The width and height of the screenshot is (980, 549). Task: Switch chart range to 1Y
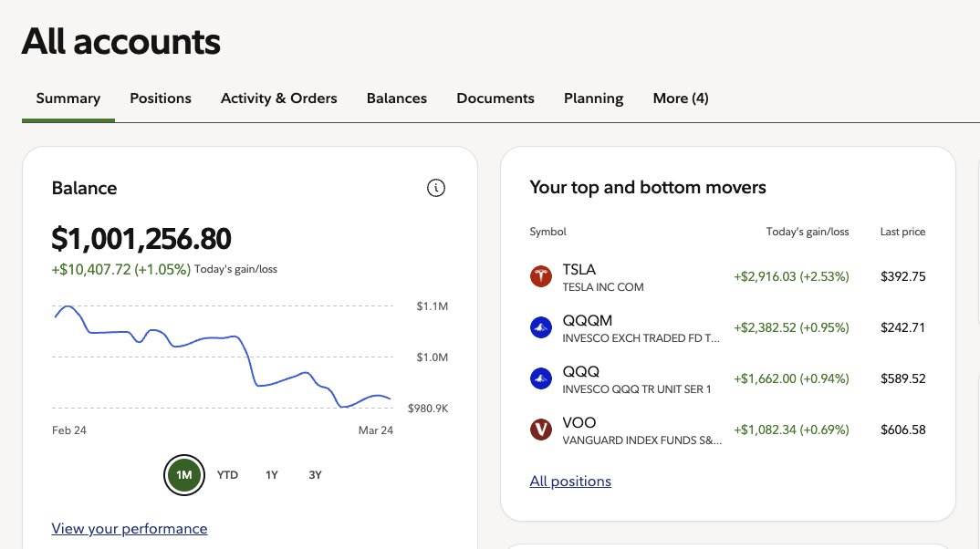click(271, 475)
